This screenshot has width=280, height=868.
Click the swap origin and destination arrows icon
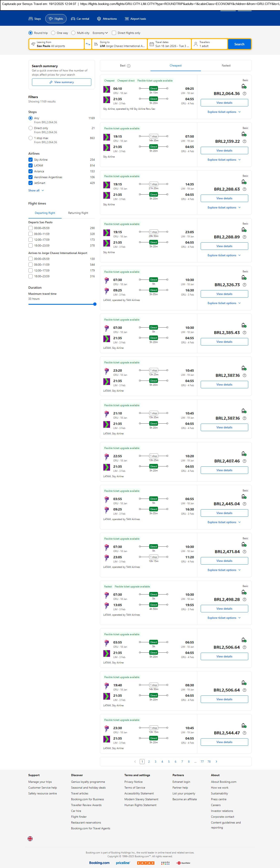pyautogui.click(x=88, y=44)
